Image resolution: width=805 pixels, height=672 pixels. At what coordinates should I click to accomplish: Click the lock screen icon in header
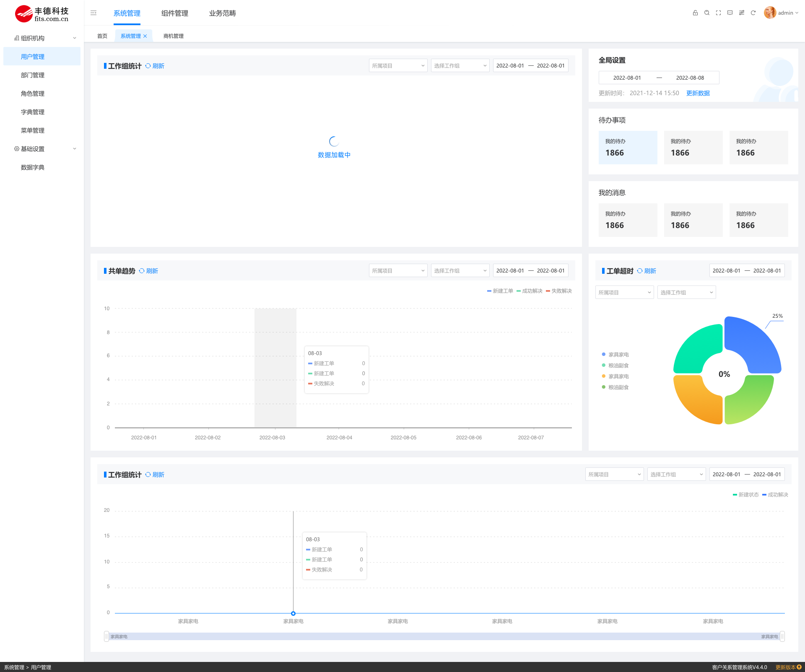point(695,13)
